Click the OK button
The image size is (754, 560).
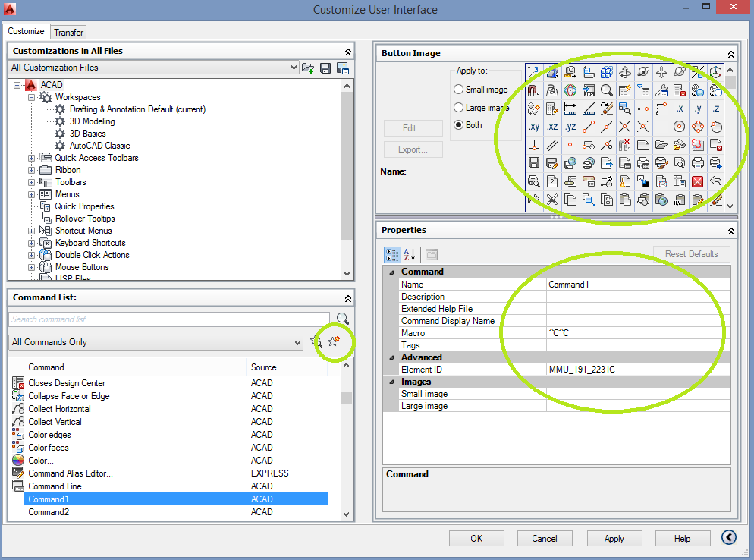(x=476, y=538)
